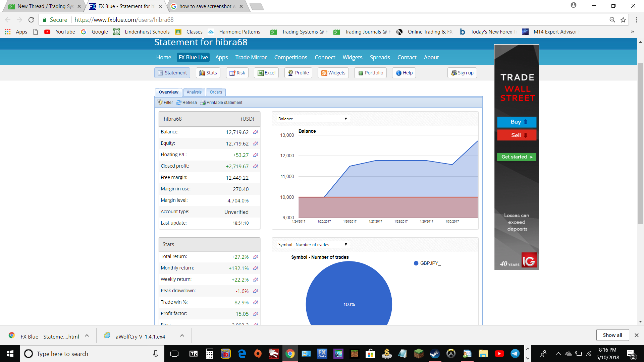Open the Balance chart type dropdown
Image resolution: width=644 pixels, height=362 pixels.
[313, 119]
